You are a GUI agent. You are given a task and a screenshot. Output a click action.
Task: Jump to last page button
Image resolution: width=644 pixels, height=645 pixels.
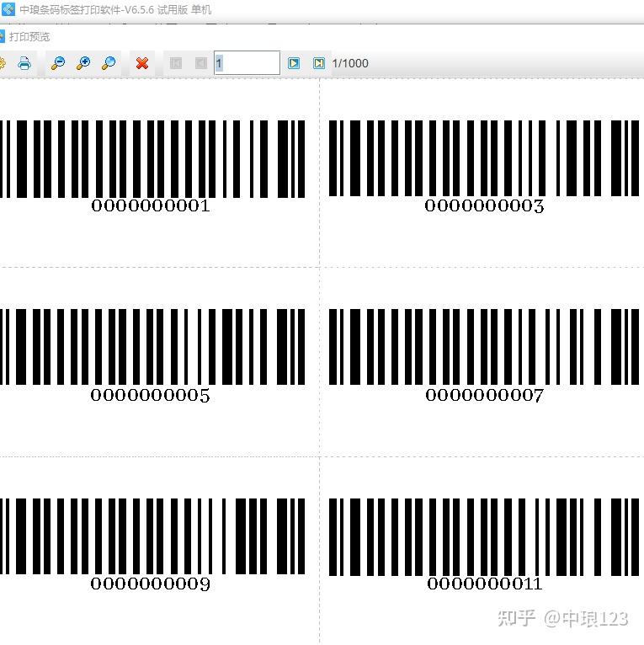pyautogui.click(x=319, y=63)
